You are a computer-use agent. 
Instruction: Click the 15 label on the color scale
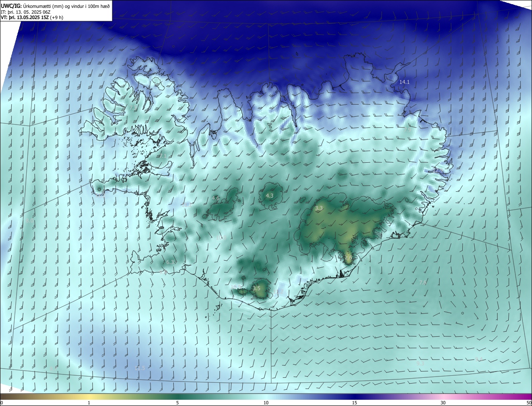point(355,403)
